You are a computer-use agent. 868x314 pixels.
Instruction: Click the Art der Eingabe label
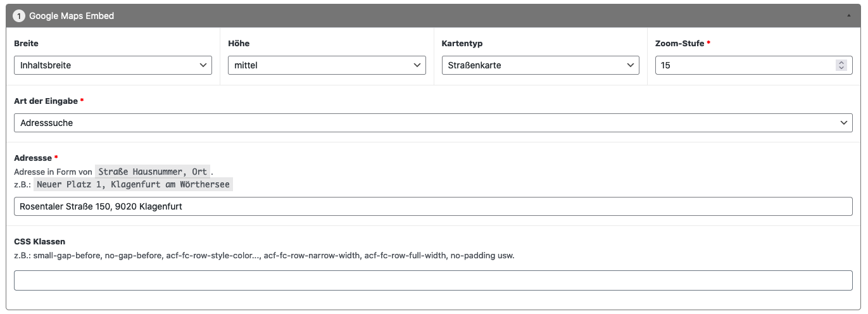pyautogui.click(x=46, y=101)
